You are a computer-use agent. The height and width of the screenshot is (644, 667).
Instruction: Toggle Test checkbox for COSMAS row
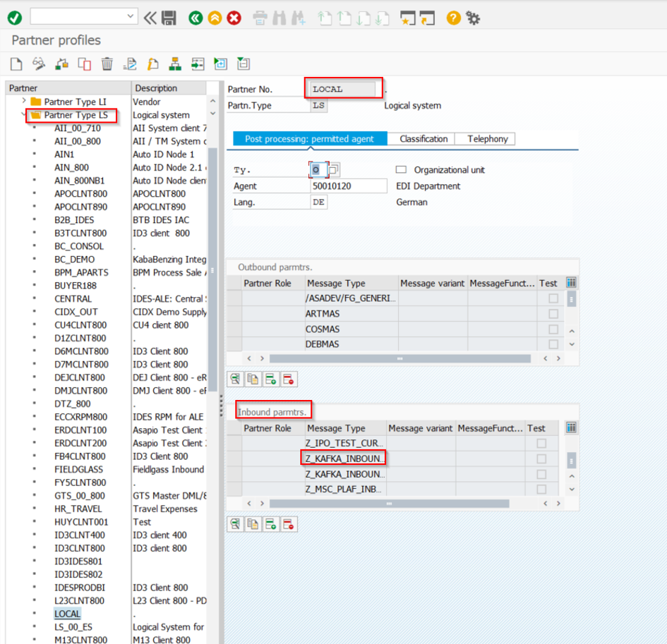(x=553, y=329)
